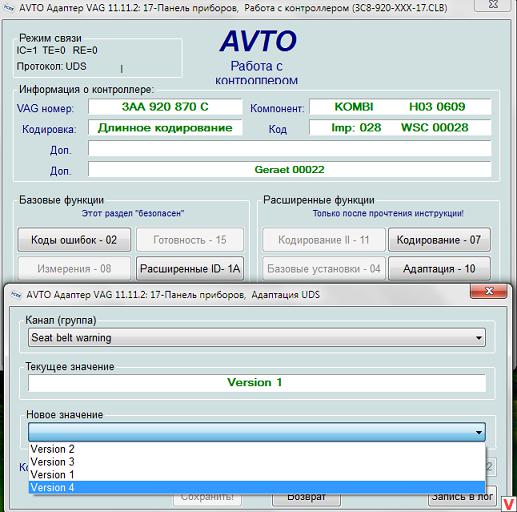This screenshot has height=512, width=517.
Task: Open Коды ошибок - 02 function
Action: [74, 240]
